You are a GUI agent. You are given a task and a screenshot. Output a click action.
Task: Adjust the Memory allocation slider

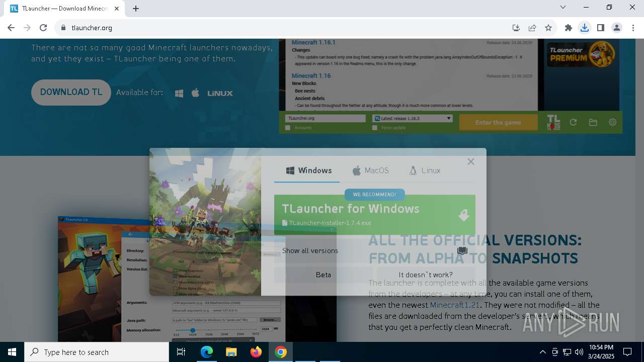(x=193, y=330)
